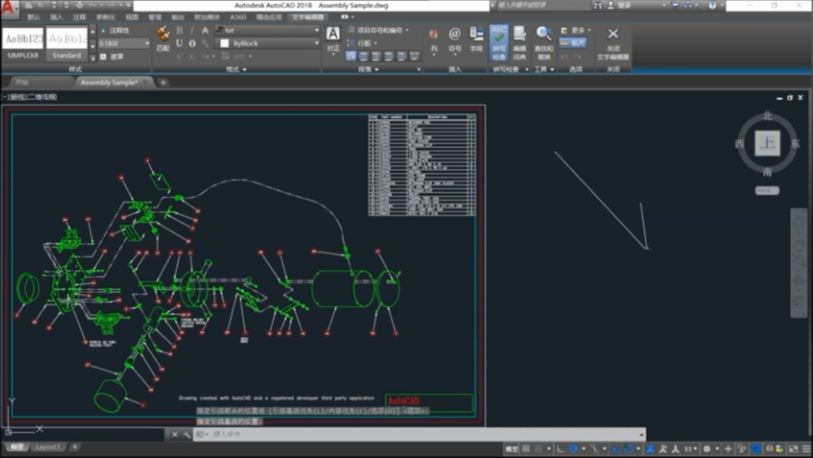813x458 pixels.
Task: Open the Line Spacing dropdown
Action: pos(362,43)
